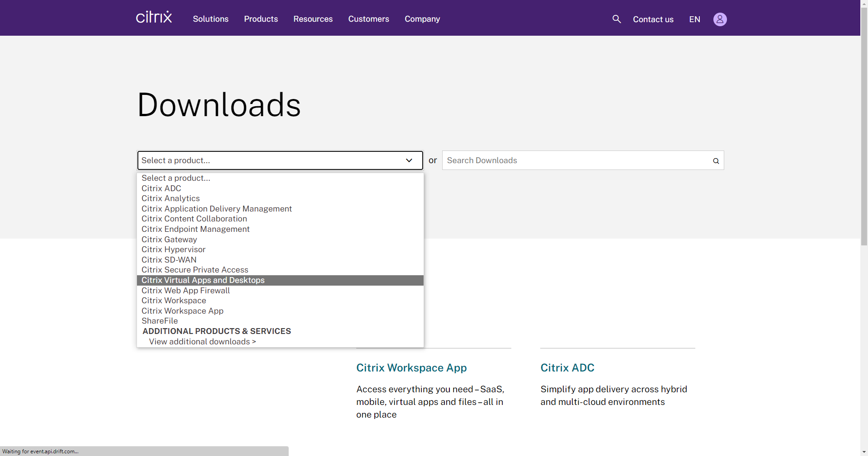Collapse the product dropdown via chevron arrow

(x=409, y=160)
